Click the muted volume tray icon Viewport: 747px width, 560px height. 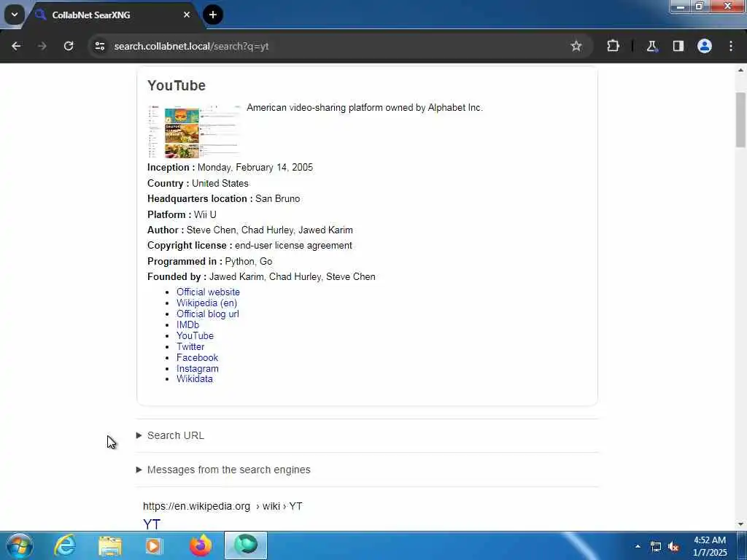tap(673, 547)
